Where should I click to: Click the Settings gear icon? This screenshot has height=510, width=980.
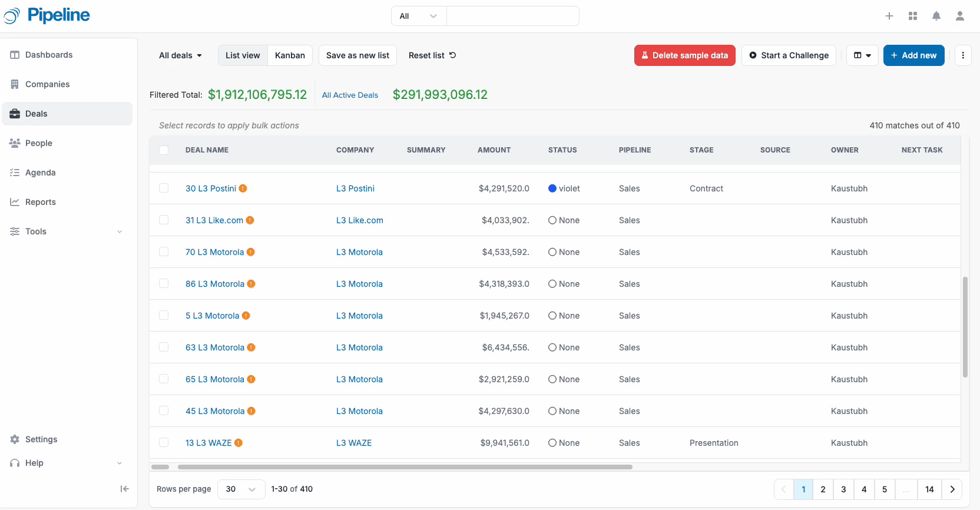(x=15, y=439)
